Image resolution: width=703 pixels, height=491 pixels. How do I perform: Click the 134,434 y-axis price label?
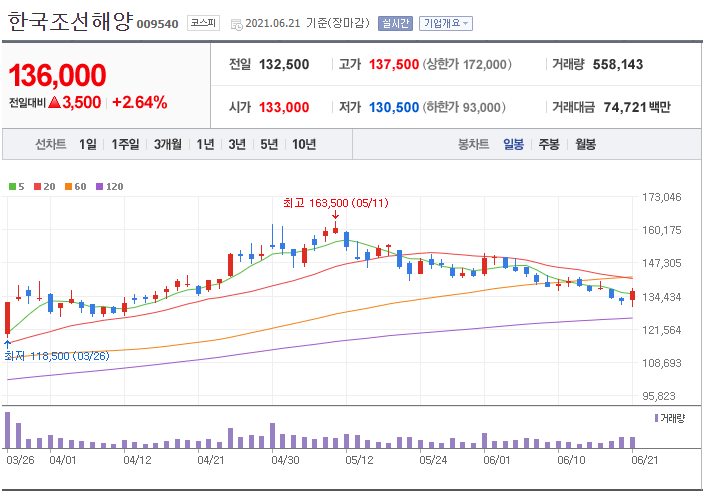(x=662, y=297)
